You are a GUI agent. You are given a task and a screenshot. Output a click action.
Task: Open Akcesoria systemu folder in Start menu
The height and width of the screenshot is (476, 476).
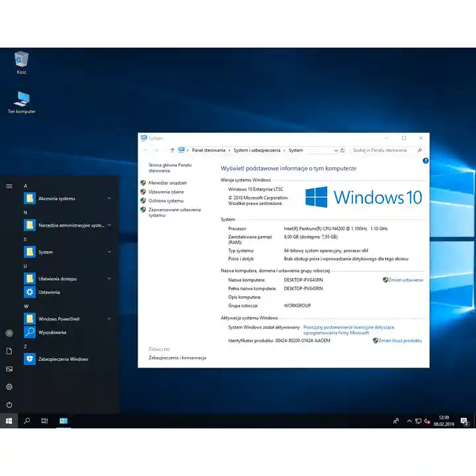point(68,198)
